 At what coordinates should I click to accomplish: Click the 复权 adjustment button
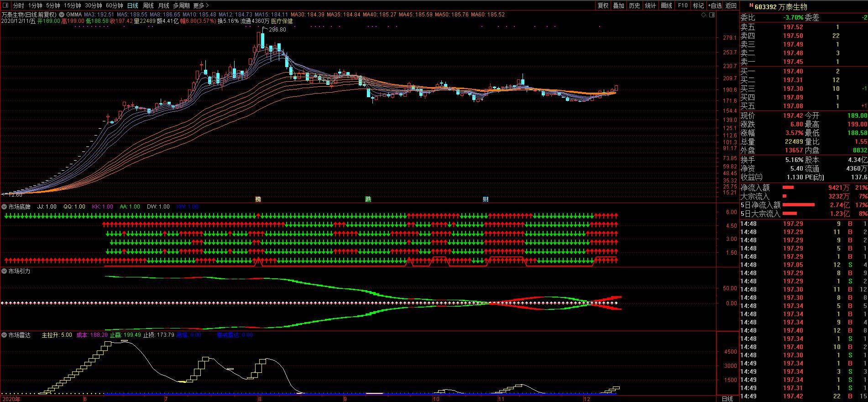[603, 5]
